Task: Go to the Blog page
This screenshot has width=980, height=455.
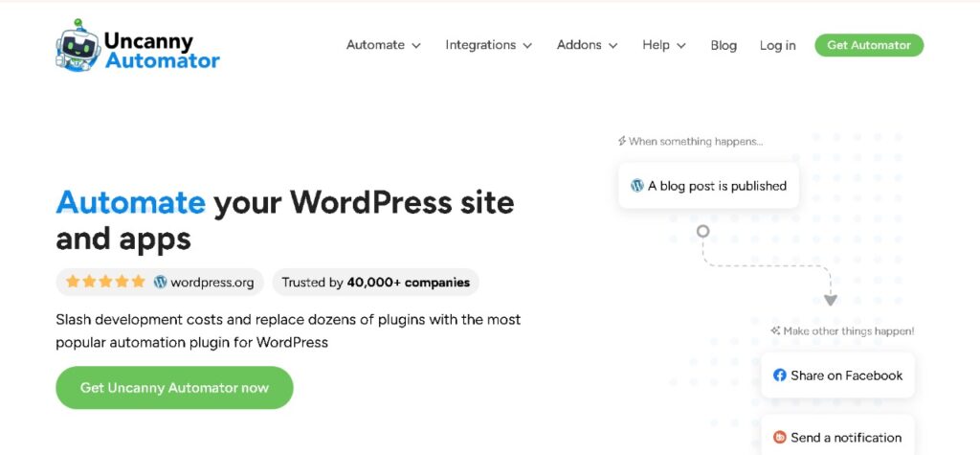Action: [x=724, y=45]
